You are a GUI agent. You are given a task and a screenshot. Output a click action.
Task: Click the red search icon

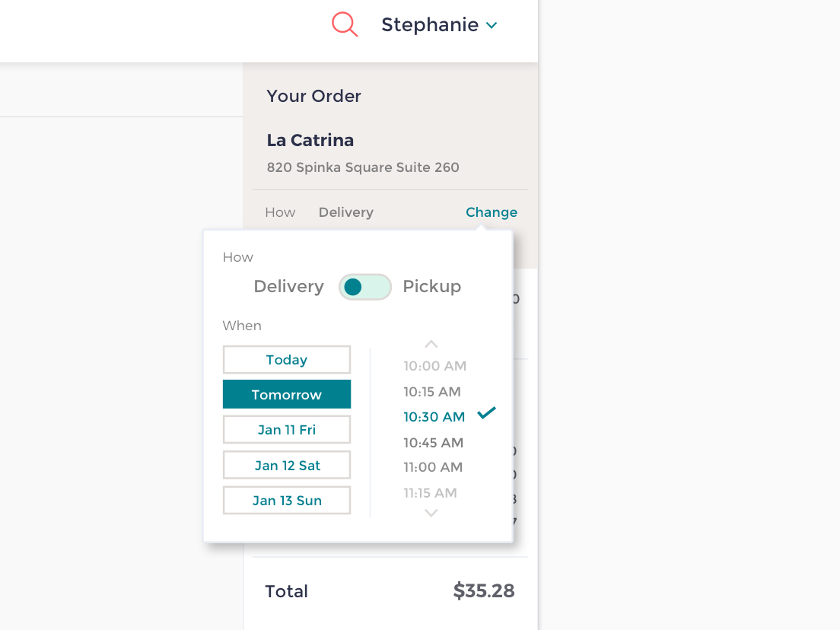[x=345, y=24]
